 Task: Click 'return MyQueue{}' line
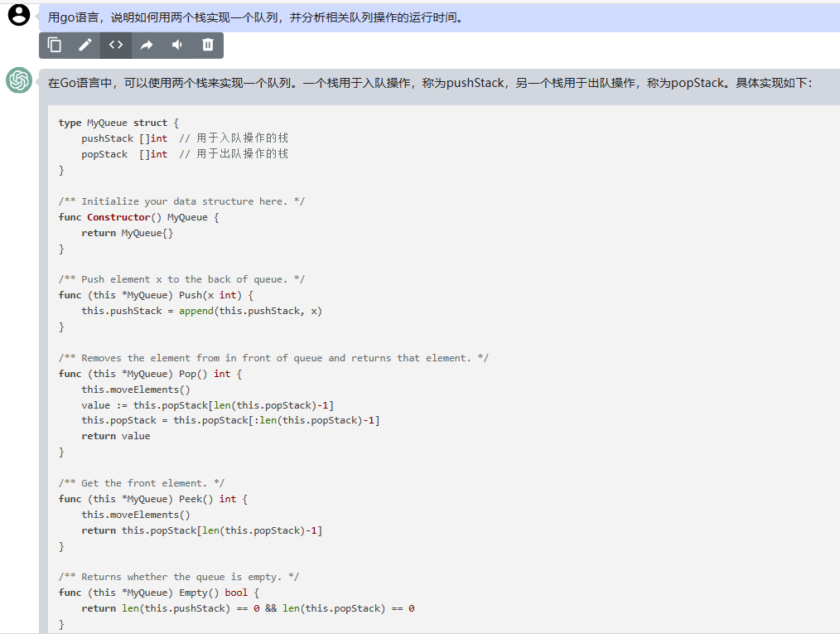click(x=128, y=233)
